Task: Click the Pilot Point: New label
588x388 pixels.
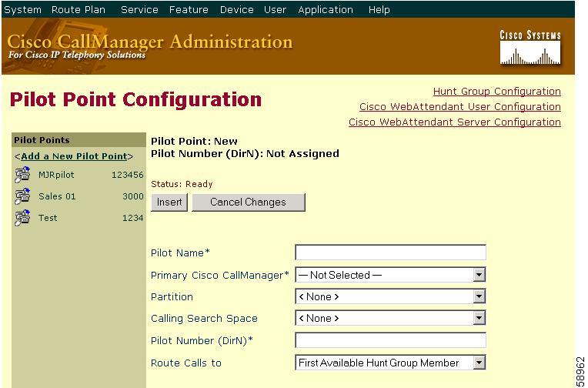Action: coord(194,141)
